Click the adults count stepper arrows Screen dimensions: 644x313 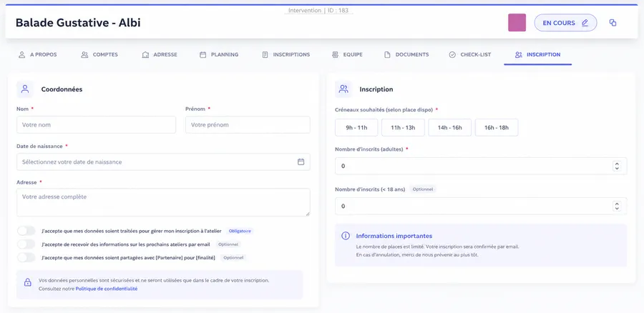click(617, 166)
